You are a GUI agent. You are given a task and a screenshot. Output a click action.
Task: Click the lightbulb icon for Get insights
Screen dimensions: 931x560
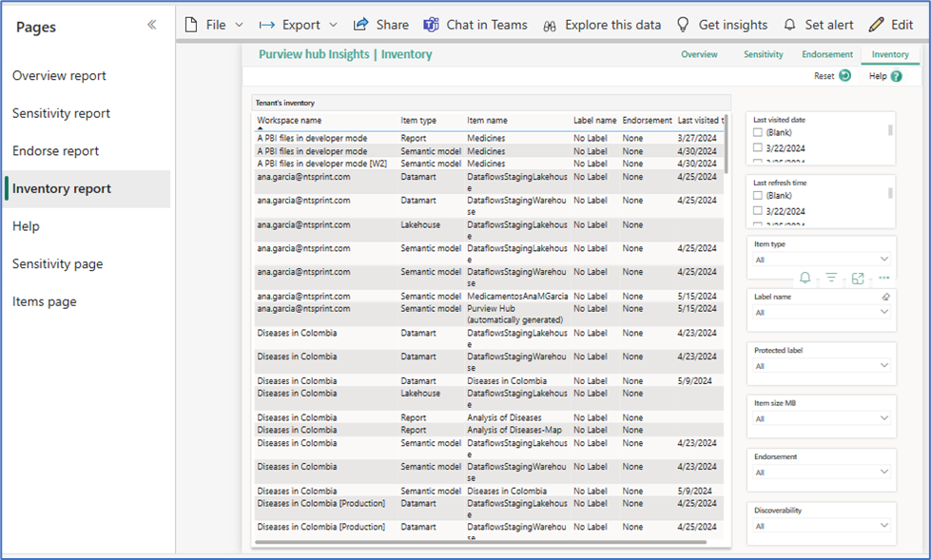683,25
